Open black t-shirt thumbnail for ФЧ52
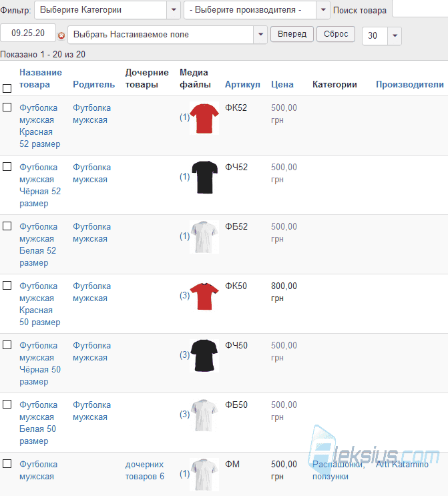Viewport: 448px width, 496px height. click(x=204, y=178)
